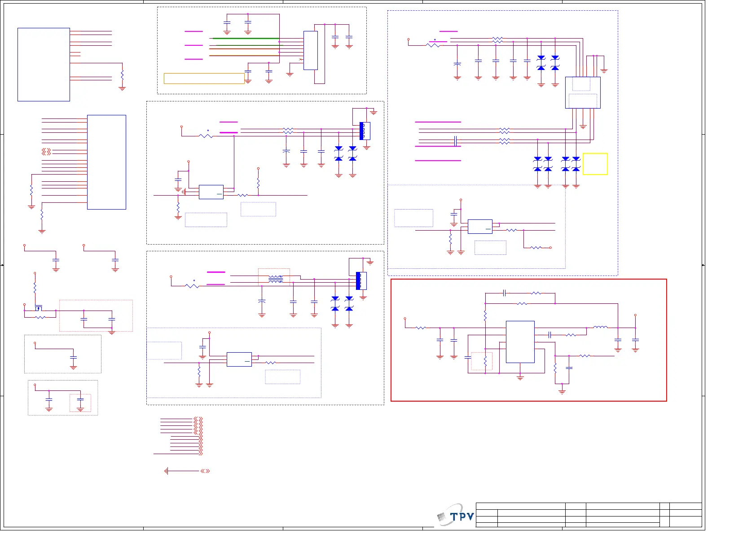Select the orange outlined note box
756x534 pixels.
coord(204,79)
